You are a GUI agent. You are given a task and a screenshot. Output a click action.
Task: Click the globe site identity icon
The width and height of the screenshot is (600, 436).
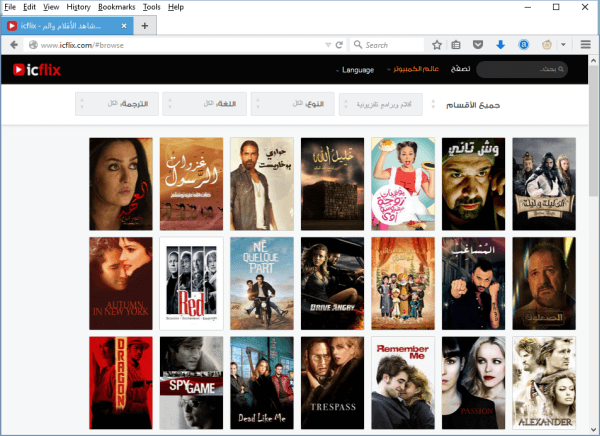pyautogui.click(x=33, y=45)
